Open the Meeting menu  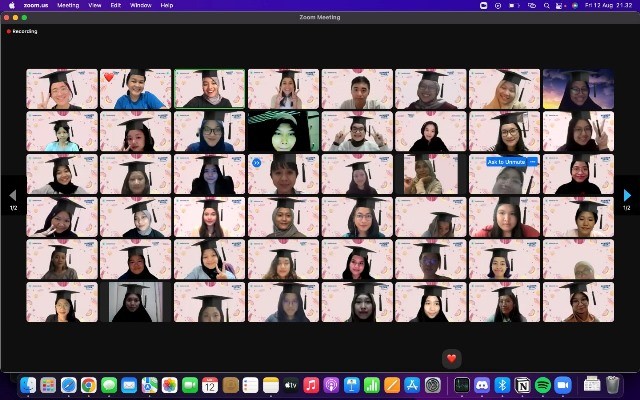pos(68,5)
